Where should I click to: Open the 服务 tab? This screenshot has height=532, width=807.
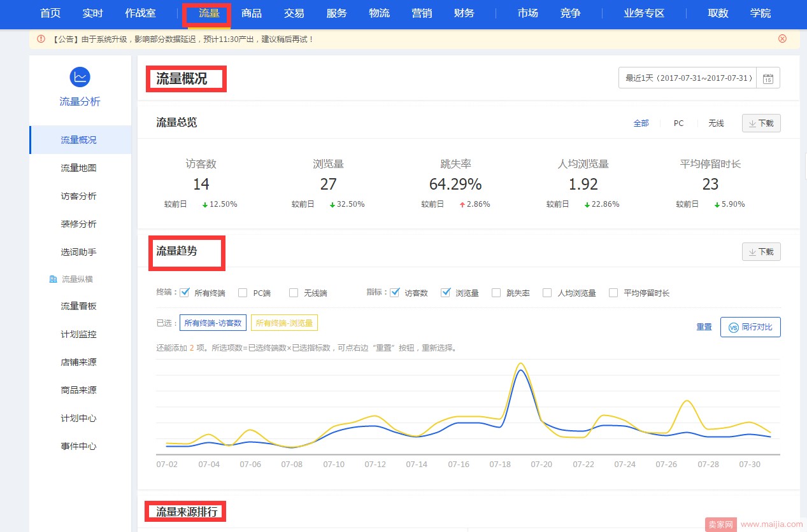pyautogui.click(x=337, y=13)
